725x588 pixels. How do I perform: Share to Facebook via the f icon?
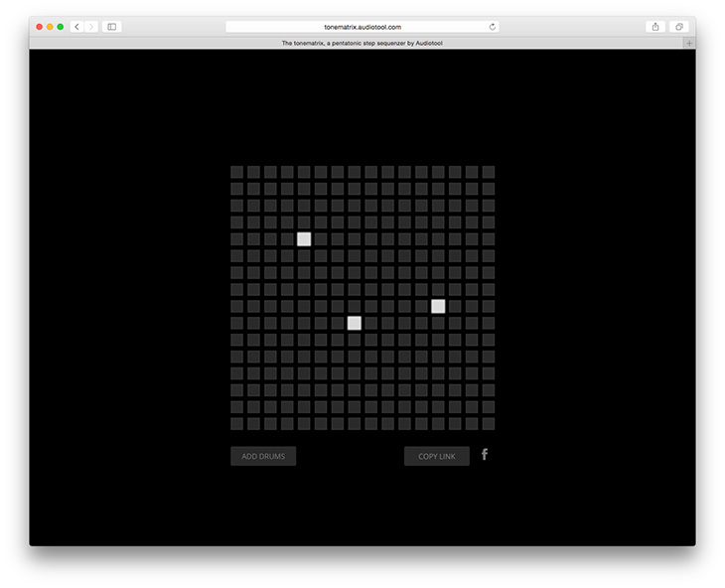click(x=485, y=455)
